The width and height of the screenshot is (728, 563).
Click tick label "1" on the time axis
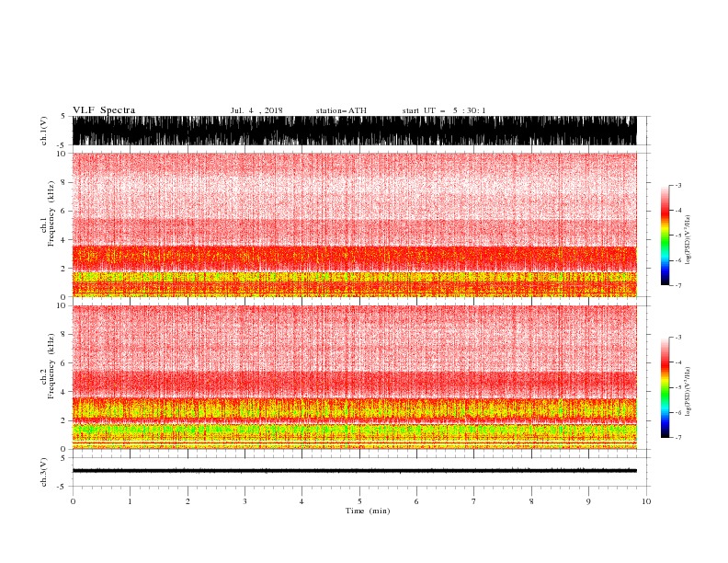130,501
